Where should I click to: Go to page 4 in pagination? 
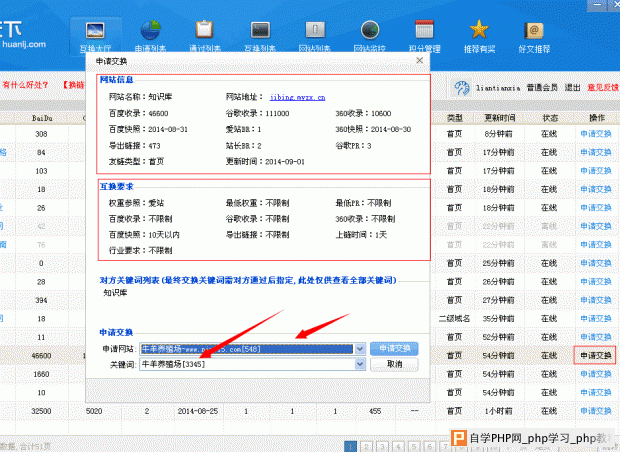pyautogui.click(x=398, y=446)
